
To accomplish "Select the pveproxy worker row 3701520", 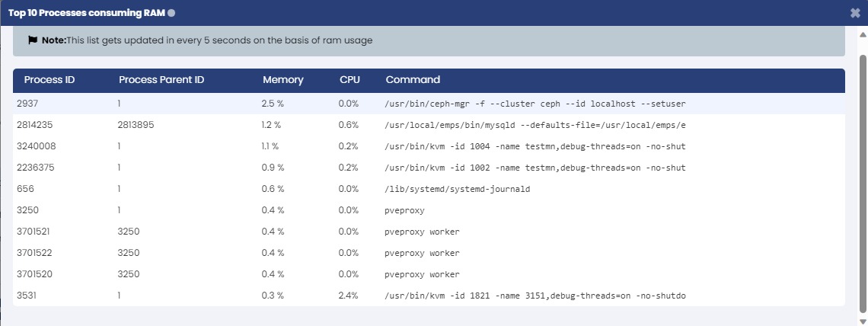I will pos(429,274).
